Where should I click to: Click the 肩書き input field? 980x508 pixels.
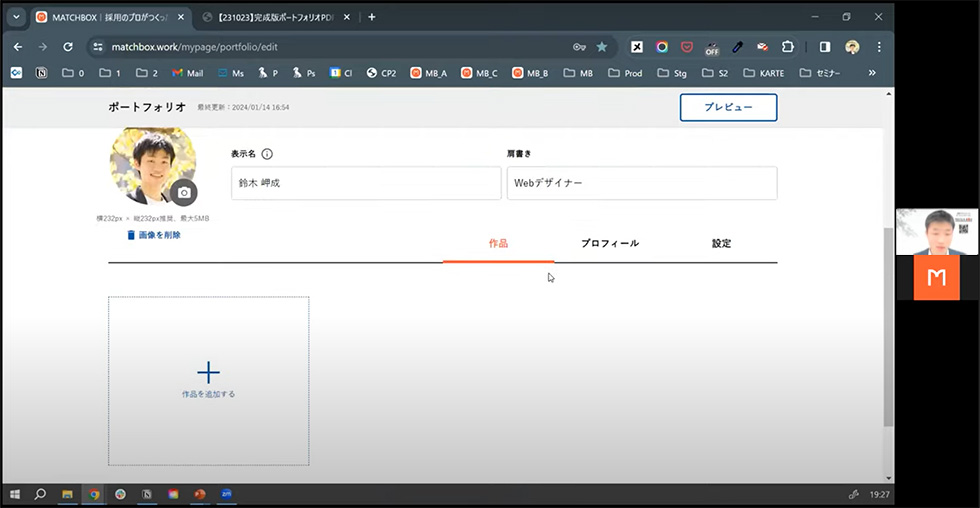coord(641,183)
